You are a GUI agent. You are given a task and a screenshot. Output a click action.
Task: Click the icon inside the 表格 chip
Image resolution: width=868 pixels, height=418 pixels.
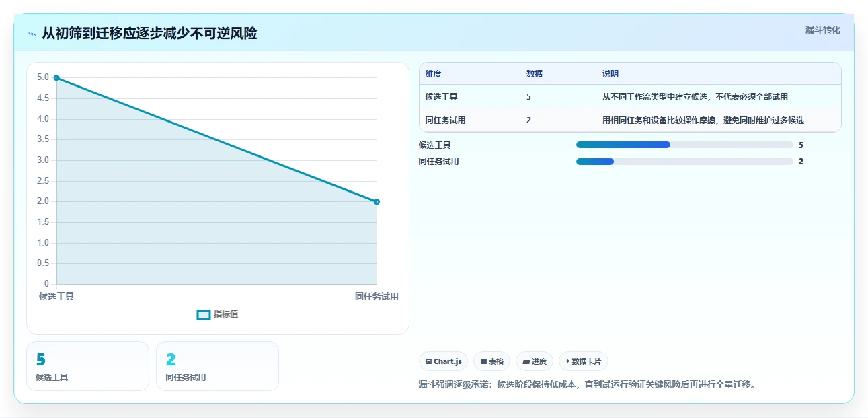pos(483,362)
